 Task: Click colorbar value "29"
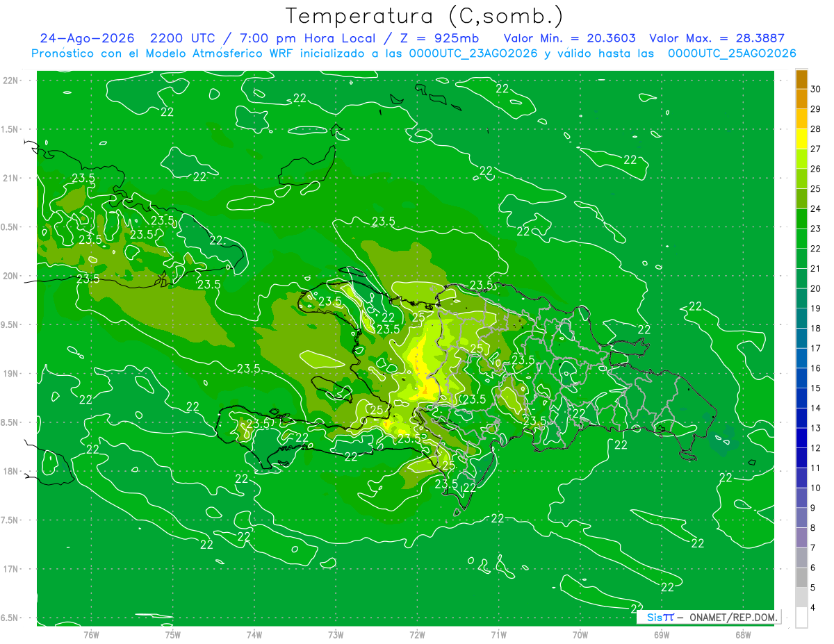click(x=817, y=109)
